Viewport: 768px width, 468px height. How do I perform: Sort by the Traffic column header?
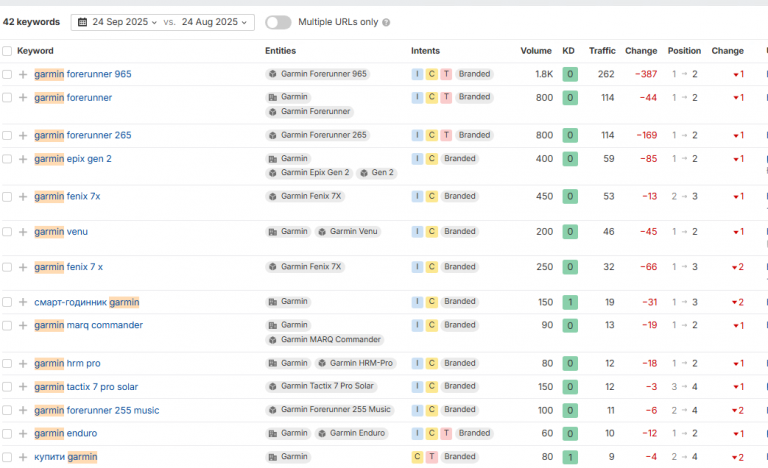point(602,51)
